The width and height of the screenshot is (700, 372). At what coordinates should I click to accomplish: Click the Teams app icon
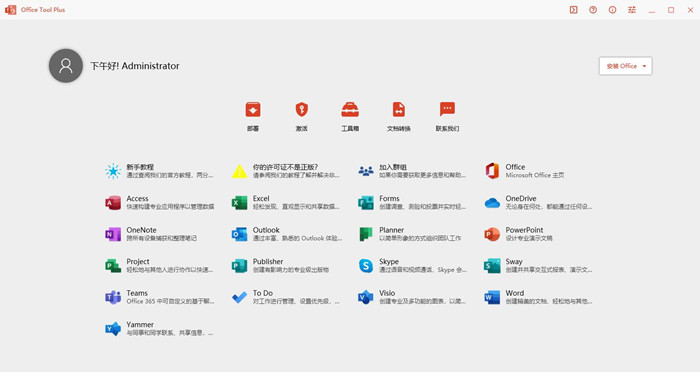113,297
